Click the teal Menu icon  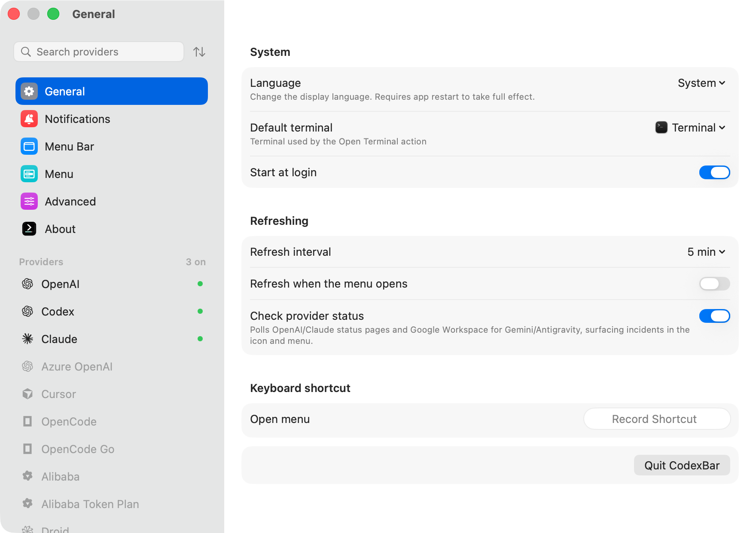coord(29,174)
